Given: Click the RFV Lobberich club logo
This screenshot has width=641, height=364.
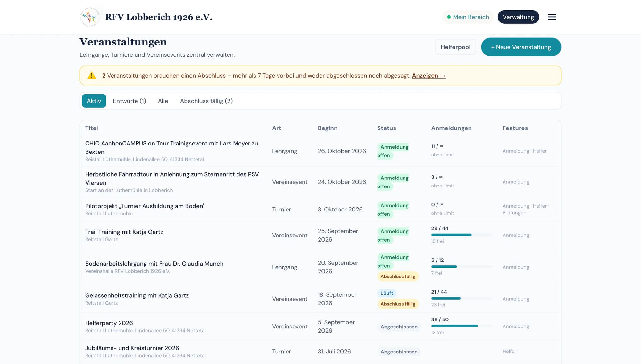Looking at the screenshot, I should click(x=90, y=17).
